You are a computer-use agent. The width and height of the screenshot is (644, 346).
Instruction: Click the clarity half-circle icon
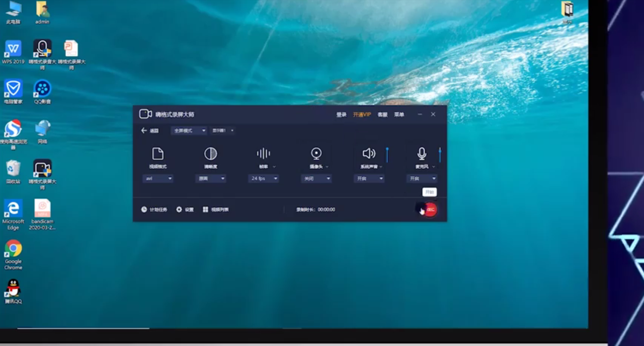pos(210,154)
